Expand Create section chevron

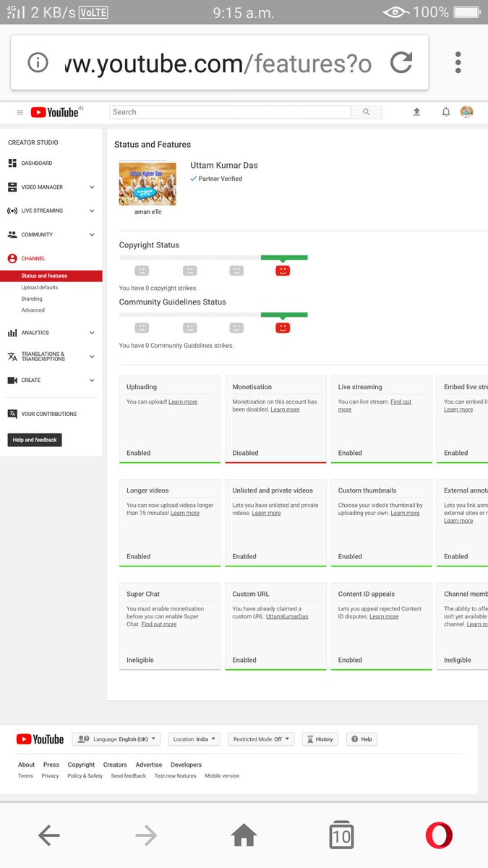92,380
